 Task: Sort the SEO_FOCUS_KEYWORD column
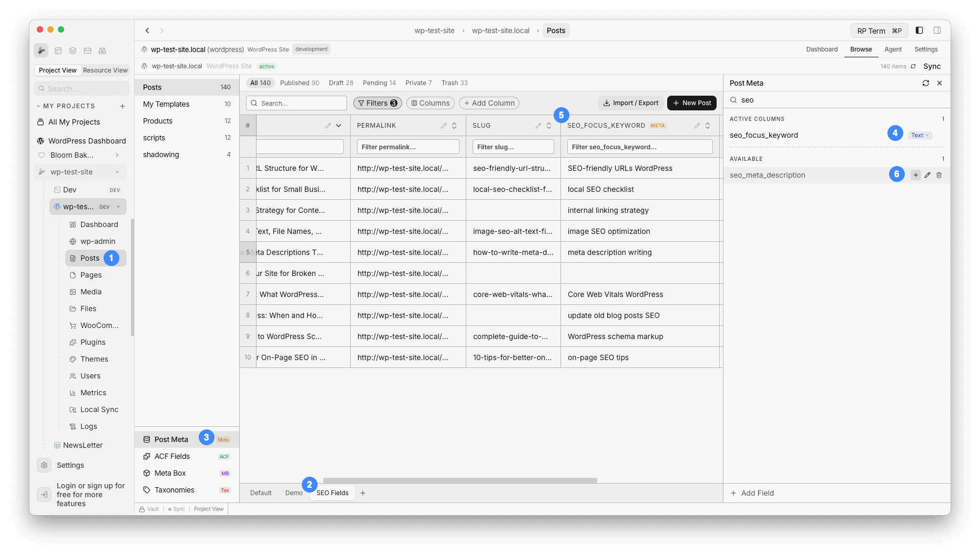tap(708, 126)
